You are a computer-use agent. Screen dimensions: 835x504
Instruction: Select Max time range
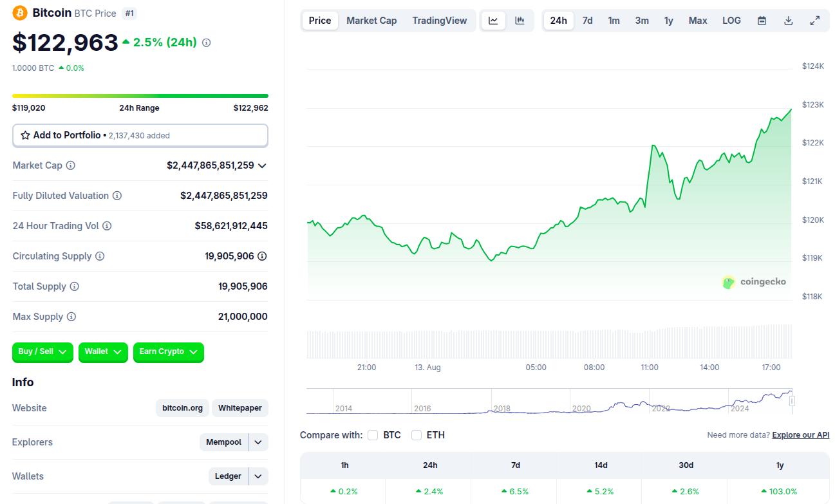click(698, 21)
